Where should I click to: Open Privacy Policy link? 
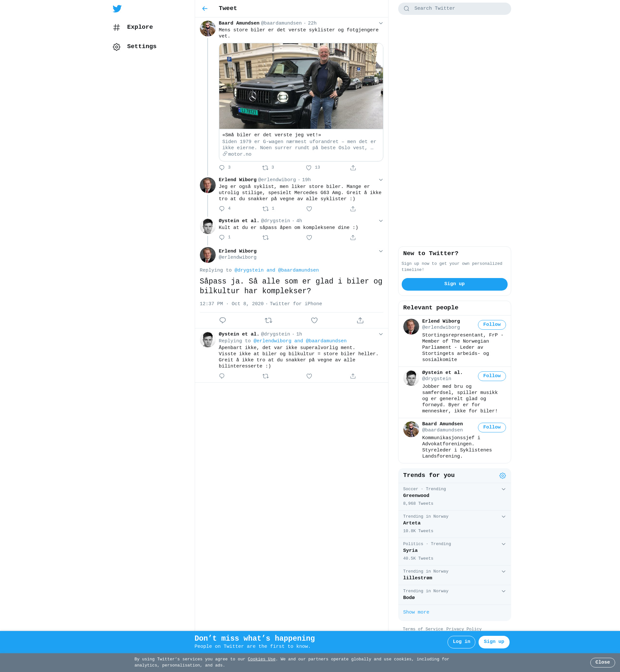464,629
